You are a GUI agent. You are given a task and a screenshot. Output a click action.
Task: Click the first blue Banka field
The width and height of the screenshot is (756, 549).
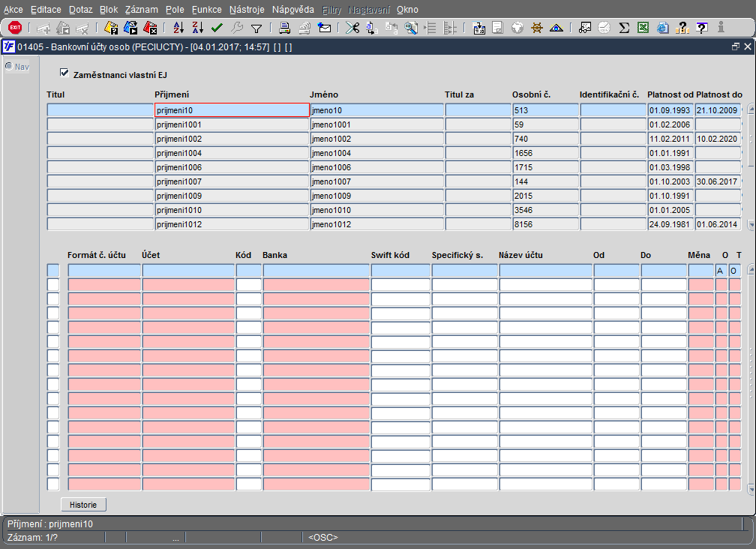click(316, 271)
